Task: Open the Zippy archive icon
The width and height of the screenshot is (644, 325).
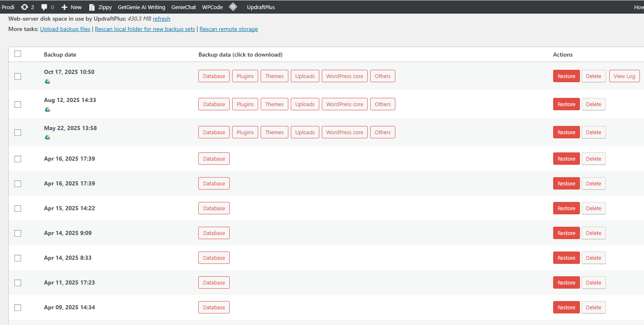Action: [92, 7]
